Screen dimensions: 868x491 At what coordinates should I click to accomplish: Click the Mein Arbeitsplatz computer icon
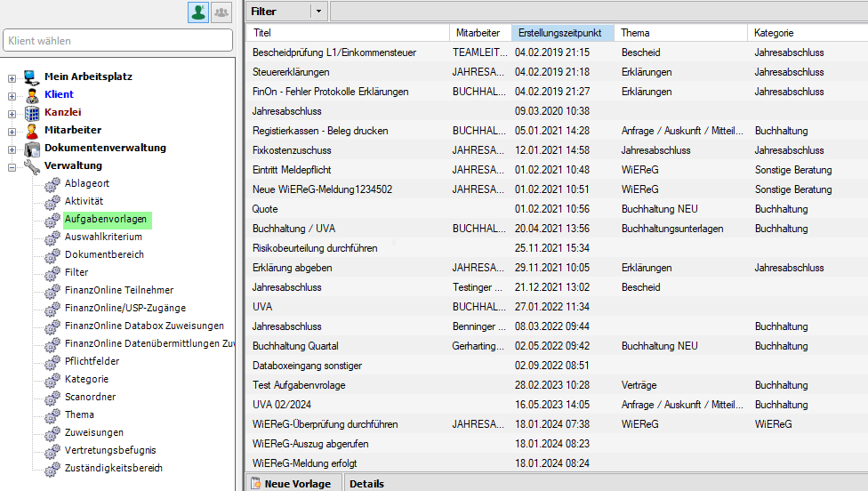pos(32,76)
